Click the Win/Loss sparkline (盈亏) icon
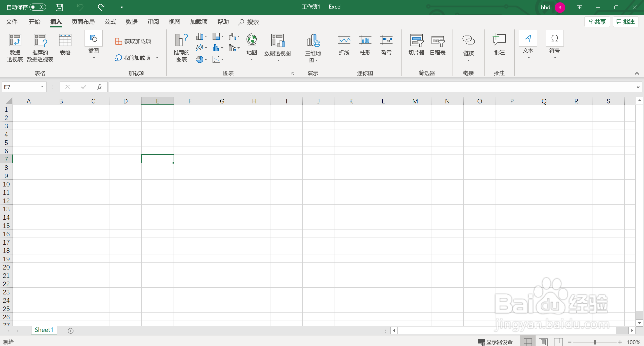 click(x=386, y=40)
